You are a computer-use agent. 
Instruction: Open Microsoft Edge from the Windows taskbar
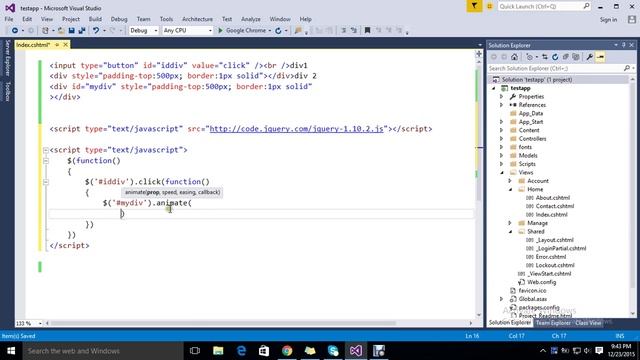click(241, 351)
